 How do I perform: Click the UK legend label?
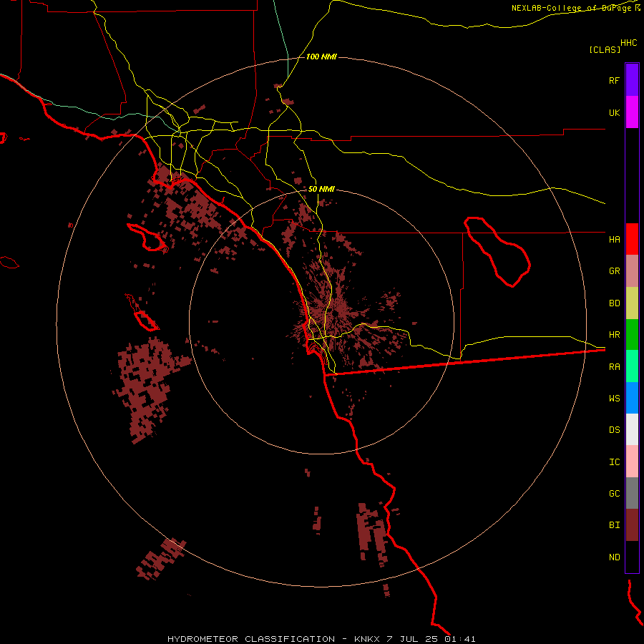[x=614, y=112]
